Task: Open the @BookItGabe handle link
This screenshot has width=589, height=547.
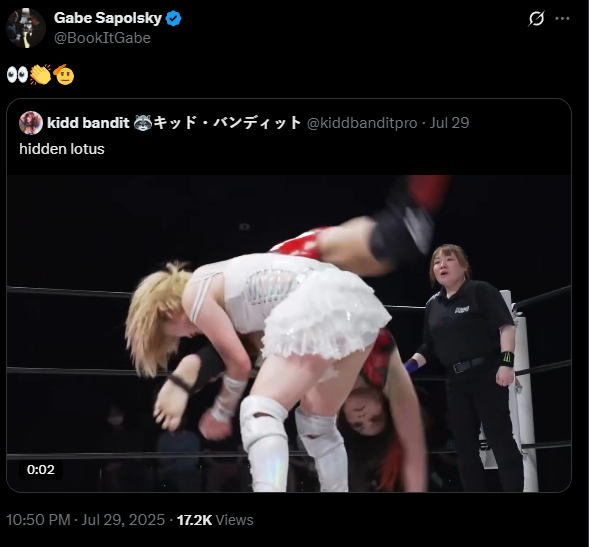Action: pyautogui.click(x=102, y=38)
